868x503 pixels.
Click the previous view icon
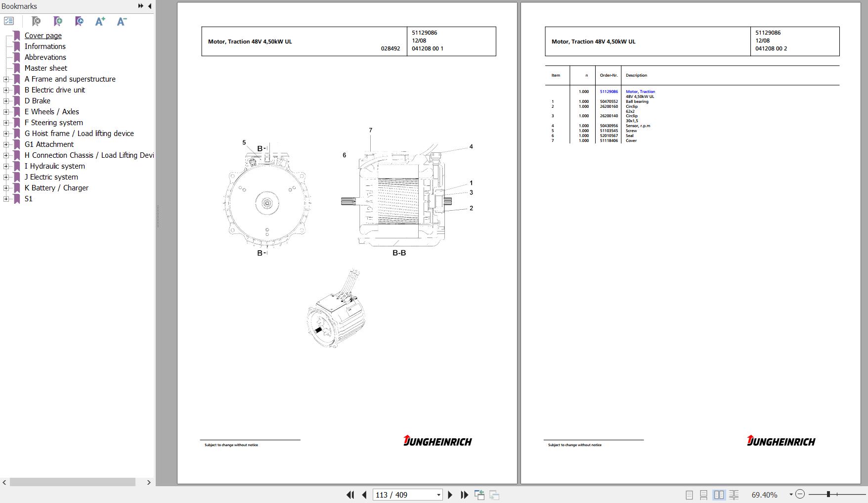479,495
